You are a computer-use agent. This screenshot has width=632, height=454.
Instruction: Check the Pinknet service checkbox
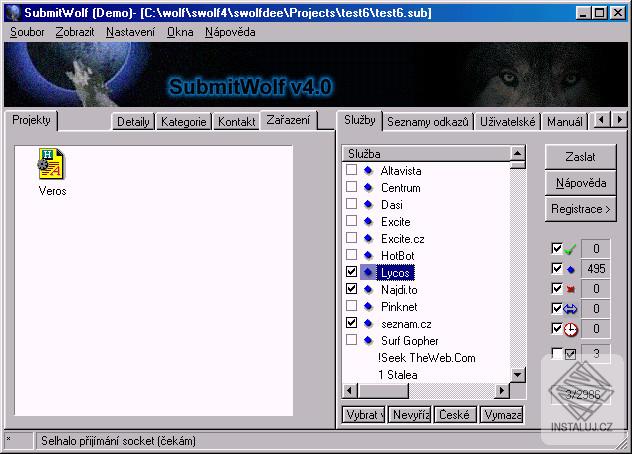pyautogui.click(x=351, y=306)
